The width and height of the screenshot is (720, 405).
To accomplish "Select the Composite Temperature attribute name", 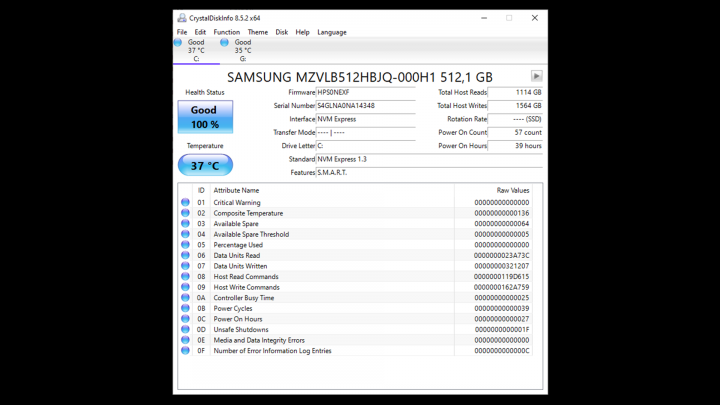I will [x=248, y=213].
